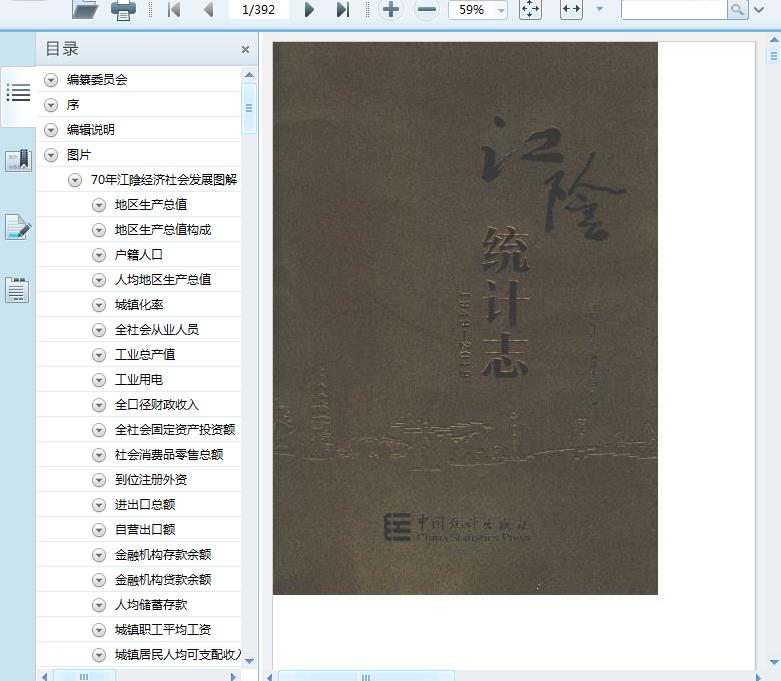Go to 人均储蓄存款 section
Screen dimensions: 781x681
[x=151, y=605]
